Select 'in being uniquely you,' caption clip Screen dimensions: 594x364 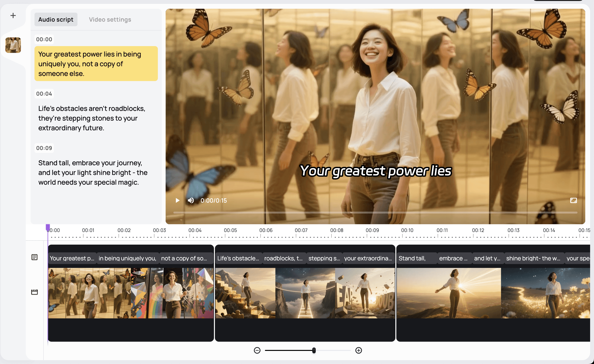pyautogui.click(x=127, y=258)
